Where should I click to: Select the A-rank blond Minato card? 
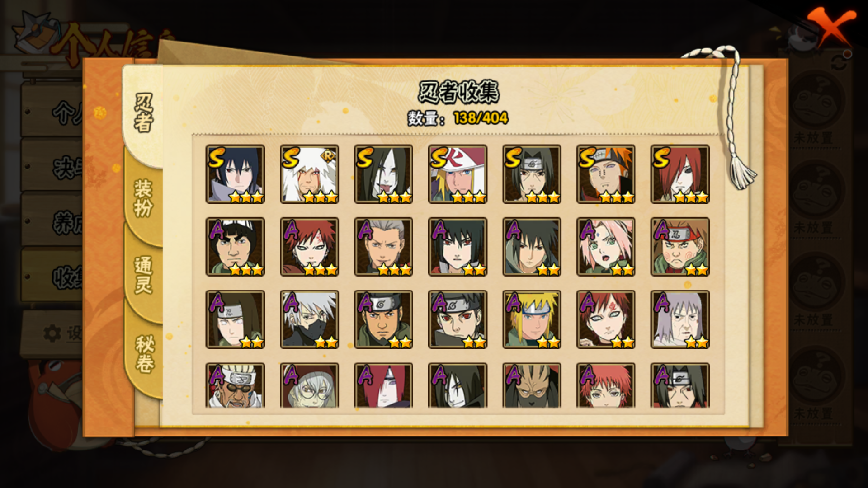[532, 319]
